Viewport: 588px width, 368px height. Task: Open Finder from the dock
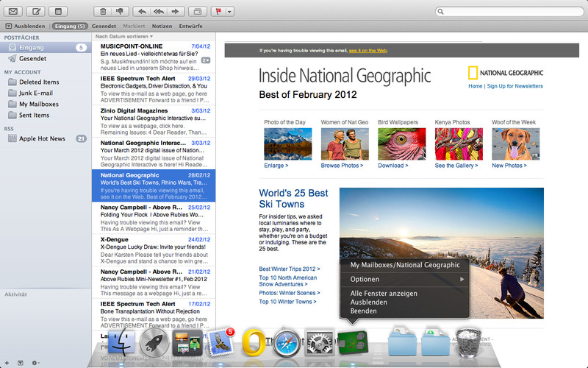click(121, 342)
